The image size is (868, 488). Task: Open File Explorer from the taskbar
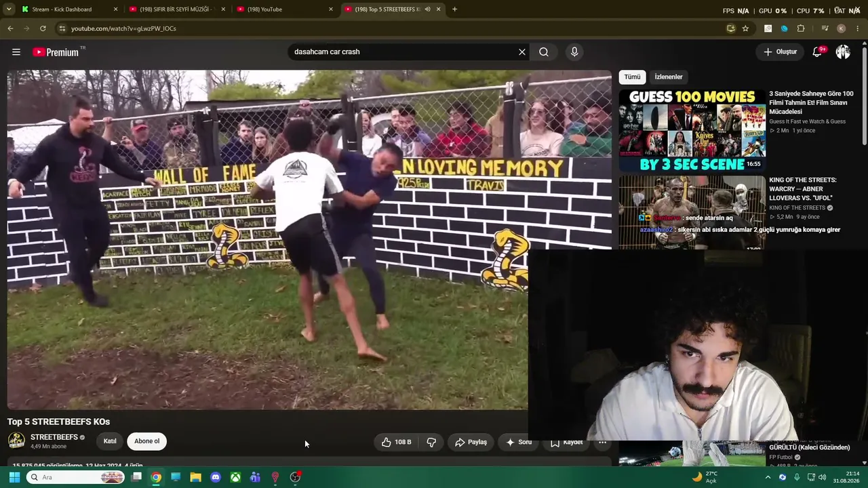pyautogui.click(x=195, y=477)
